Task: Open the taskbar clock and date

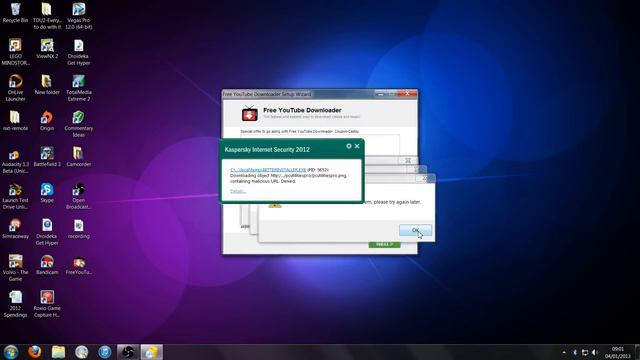Action: coord(618,352)
